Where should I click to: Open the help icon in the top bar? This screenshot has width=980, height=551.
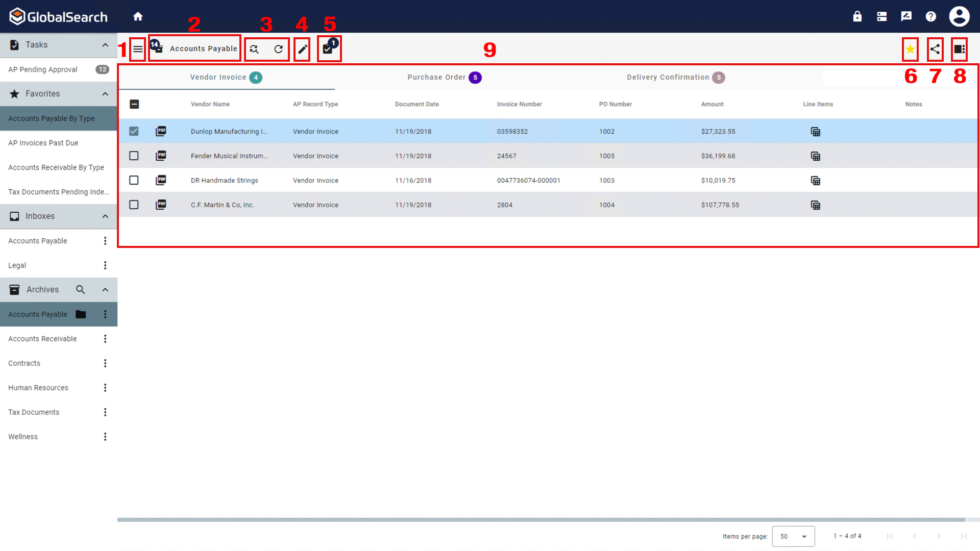tap(930, 16)
